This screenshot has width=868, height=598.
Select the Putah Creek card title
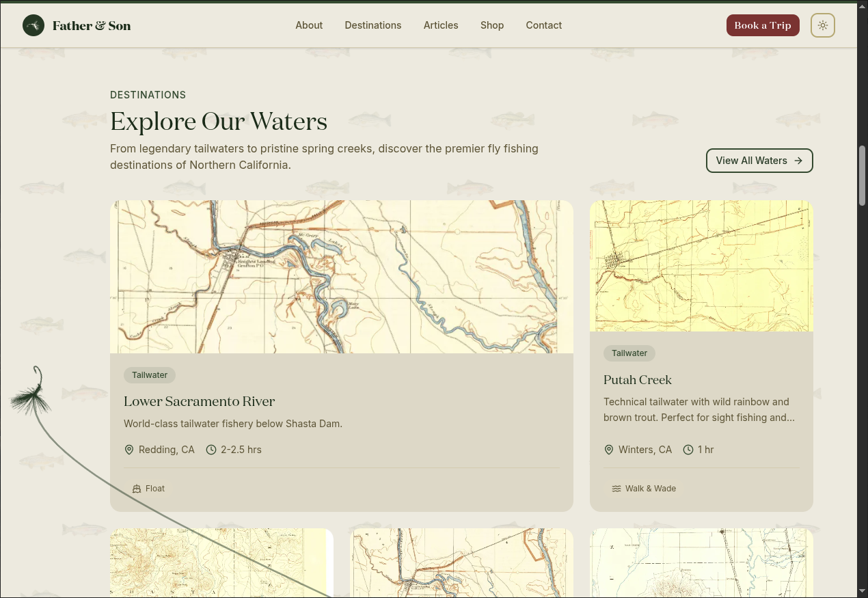[638, 380]
